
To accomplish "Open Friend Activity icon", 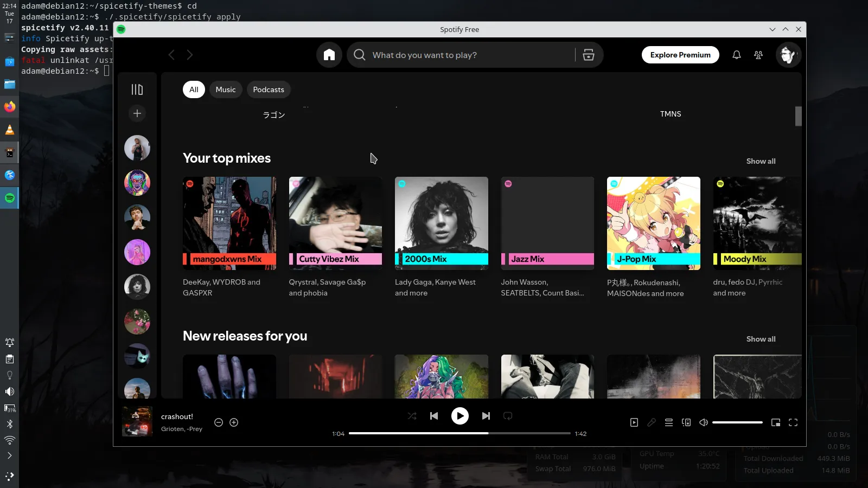I will [x=758, y=55].
